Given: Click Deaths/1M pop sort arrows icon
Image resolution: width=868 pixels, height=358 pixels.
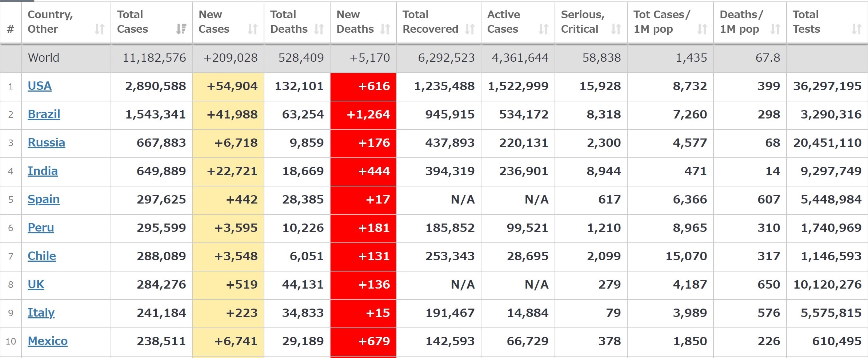Looking at the screenshot, I should coord(775,29).
